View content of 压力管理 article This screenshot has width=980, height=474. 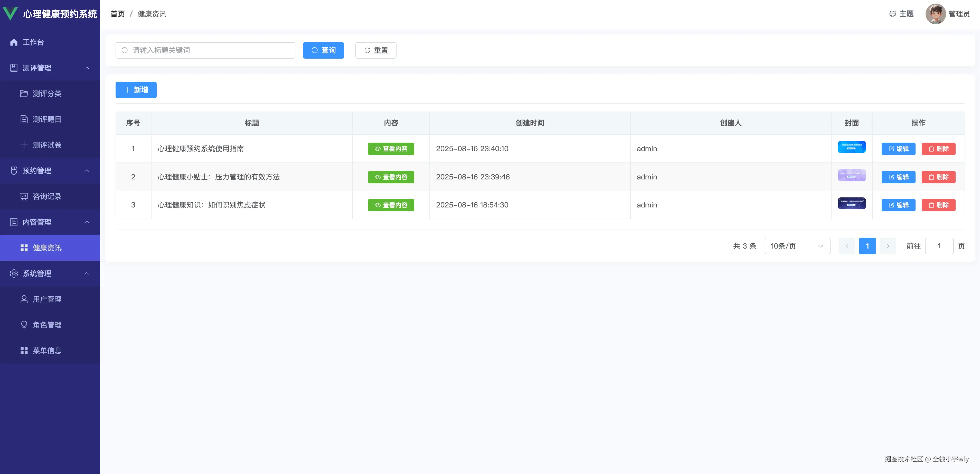pyautogui.click(x=391, y=177)
